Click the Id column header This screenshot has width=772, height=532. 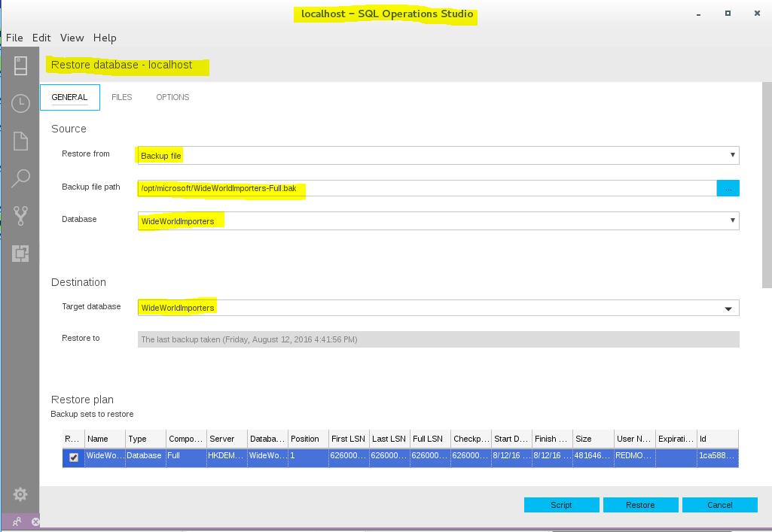point(718,439)
